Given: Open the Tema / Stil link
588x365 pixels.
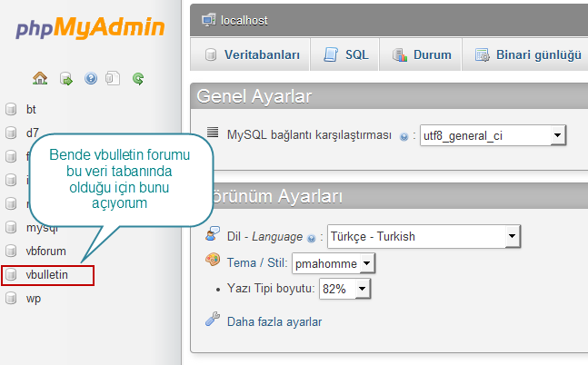Looking at the screenshot, I should pyautogui.click(x=257, y=262).
